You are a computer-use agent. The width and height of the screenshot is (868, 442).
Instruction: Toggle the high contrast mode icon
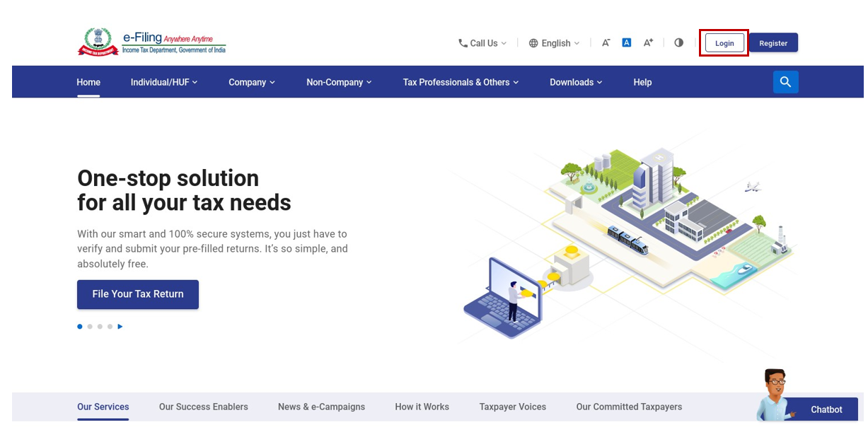pos(678,43)
